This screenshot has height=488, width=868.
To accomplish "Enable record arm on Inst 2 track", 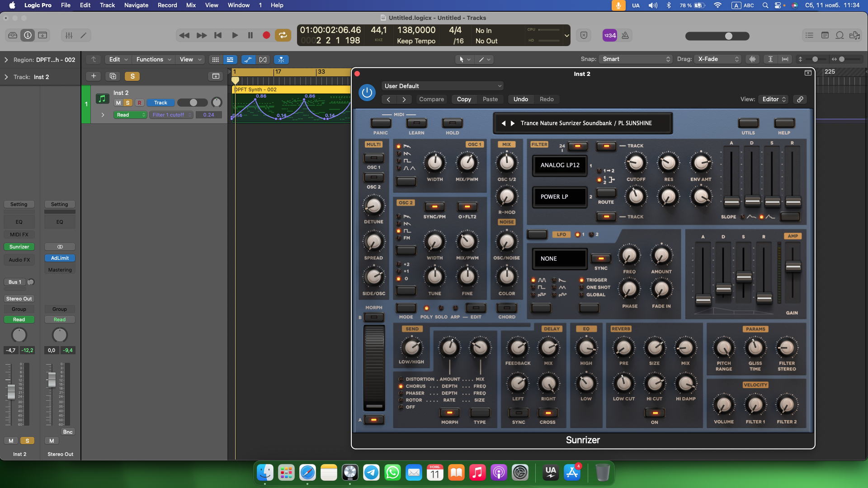I will (x=139, y=103).
